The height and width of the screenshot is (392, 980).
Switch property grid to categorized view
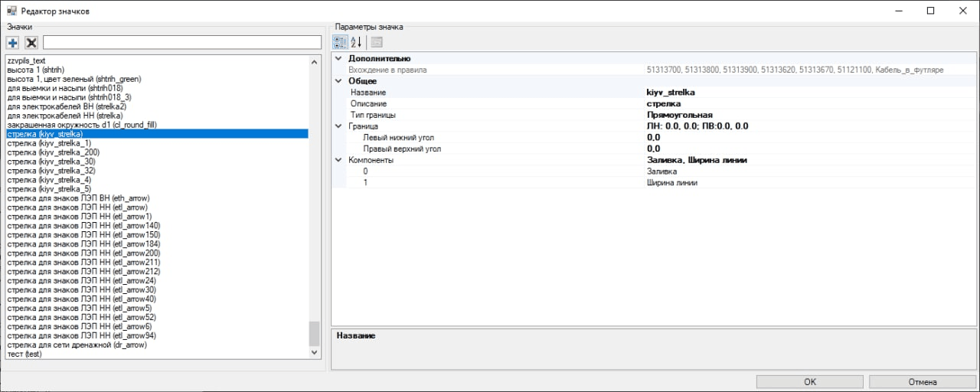[340, 42]
